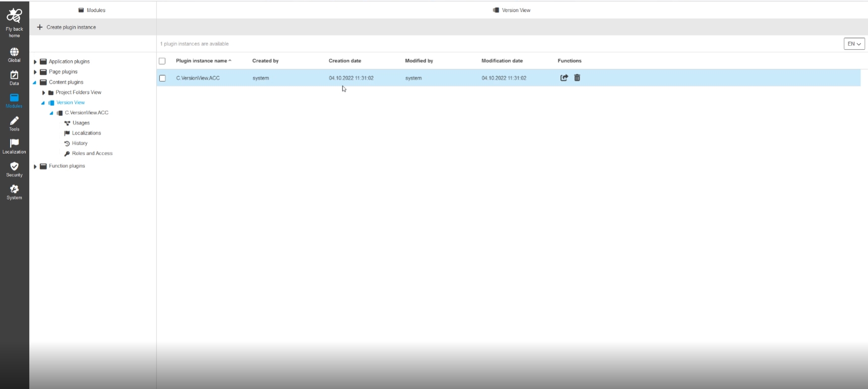This screenshot has width=868, height=389.
Task: Click the Content plugins folder icon
Action: [x=43, y=82]
